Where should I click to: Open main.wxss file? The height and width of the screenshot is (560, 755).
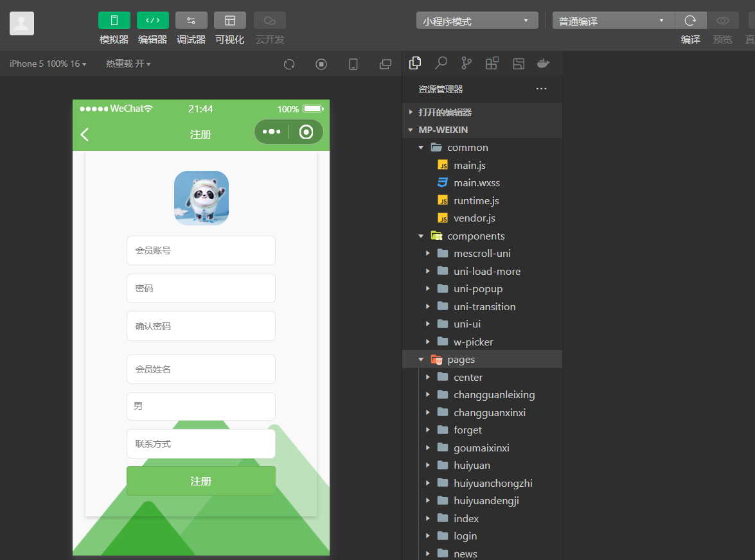pos(482,183)
